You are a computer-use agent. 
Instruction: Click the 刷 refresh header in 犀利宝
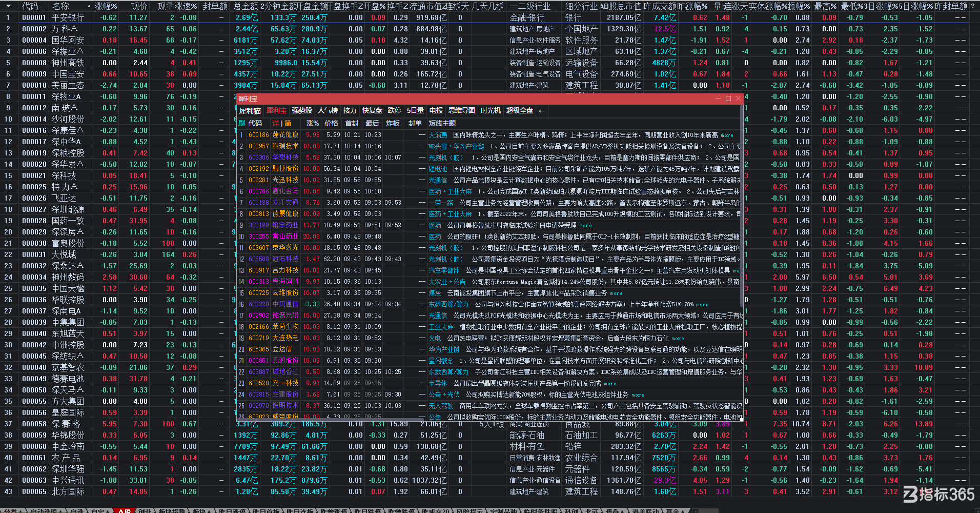click(x=241, y=124)
